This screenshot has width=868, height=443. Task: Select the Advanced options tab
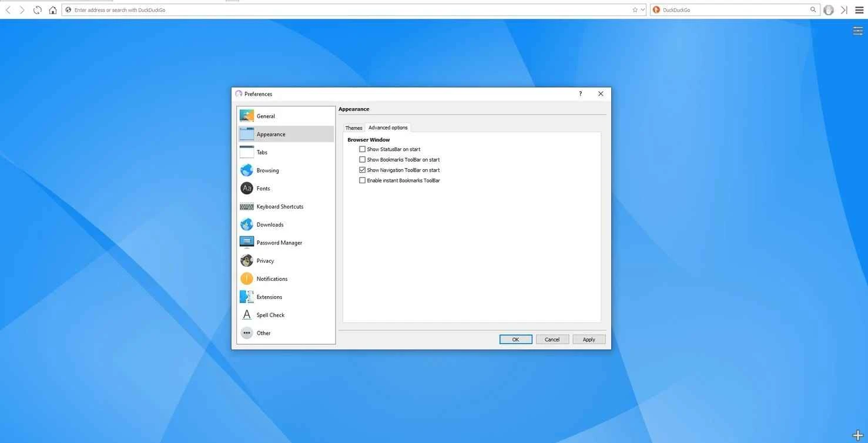(x=388, y=127)
